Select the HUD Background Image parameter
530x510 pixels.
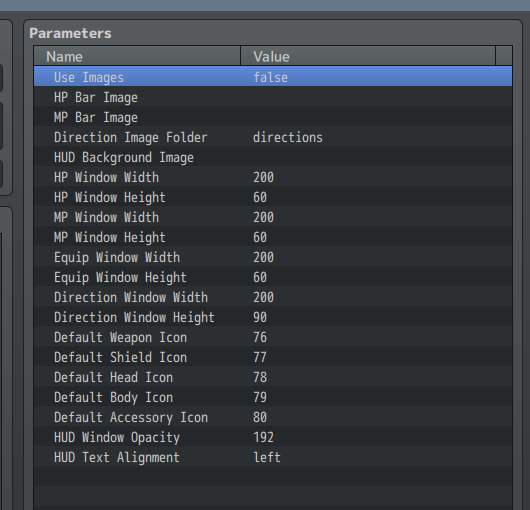(273, 157)
